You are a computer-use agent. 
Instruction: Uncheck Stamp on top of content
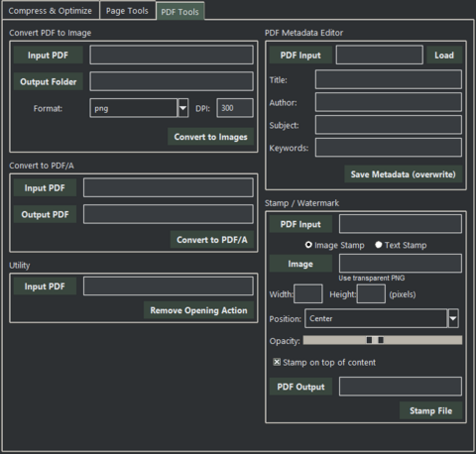click(324, 362)
